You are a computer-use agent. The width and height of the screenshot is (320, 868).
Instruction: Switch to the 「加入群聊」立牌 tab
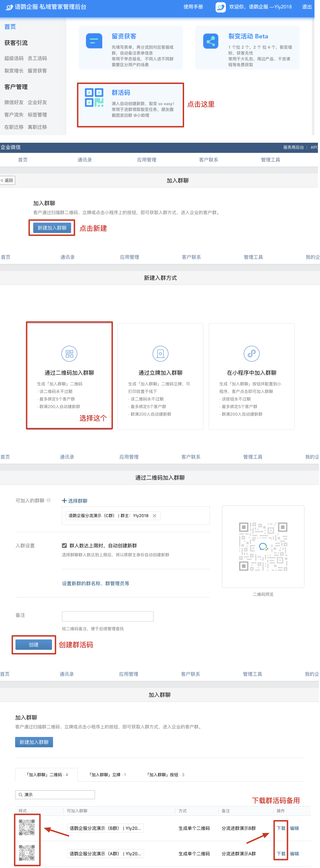click(107, 774)
